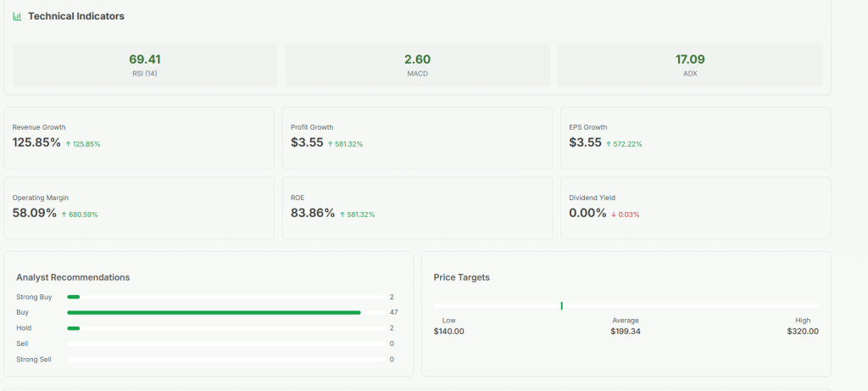Select the ADX indicator card
Screen dimensions: 868x391
(690, 65)
